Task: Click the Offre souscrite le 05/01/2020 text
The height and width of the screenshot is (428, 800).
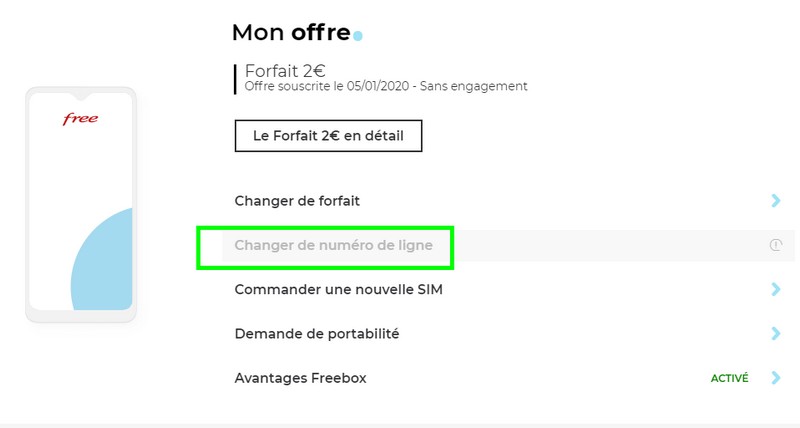Action: tap(385, 87)
